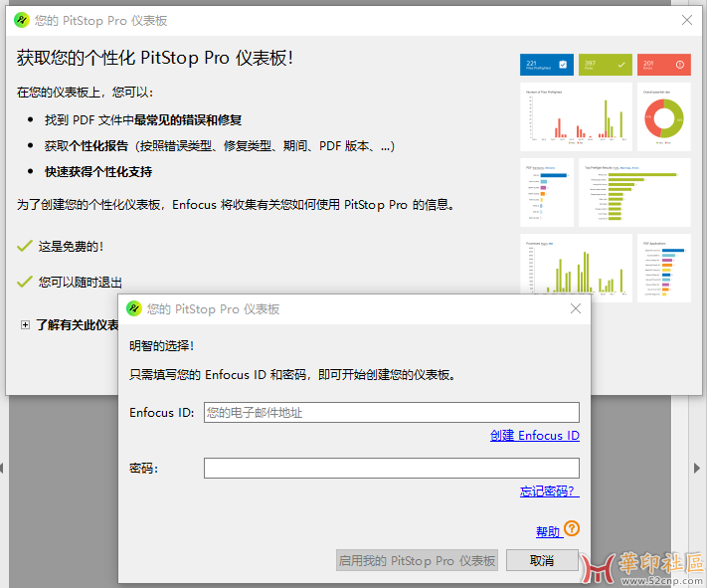Screen dimensions: 707x588
Task: Click the Number of Files Preflighted bar chart
Action: (577, 116)
